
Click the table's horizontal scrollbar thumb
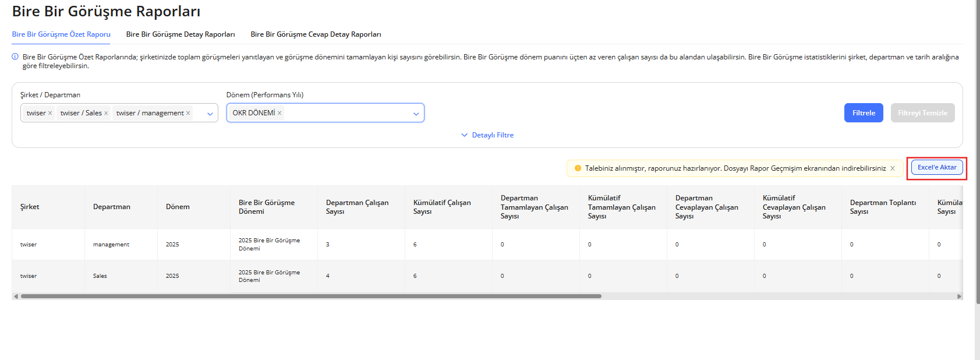pyautogui.click(x=311, y=297)
